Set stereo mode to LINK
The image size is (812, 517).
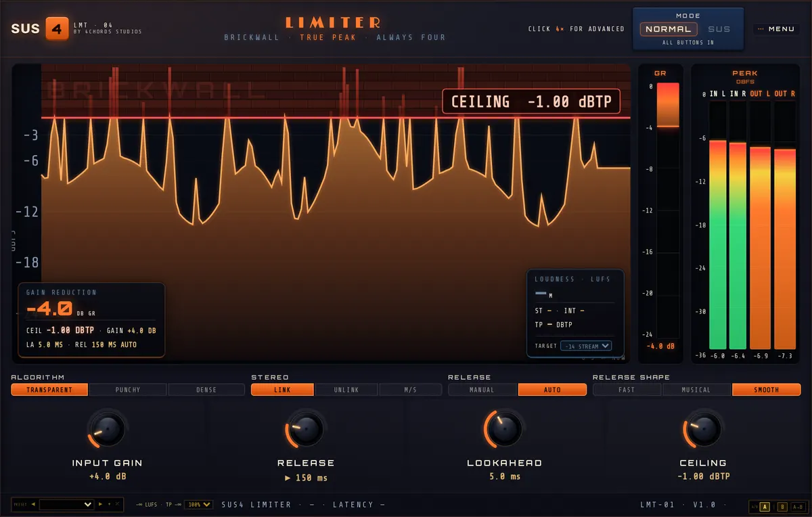coord(282,390)
